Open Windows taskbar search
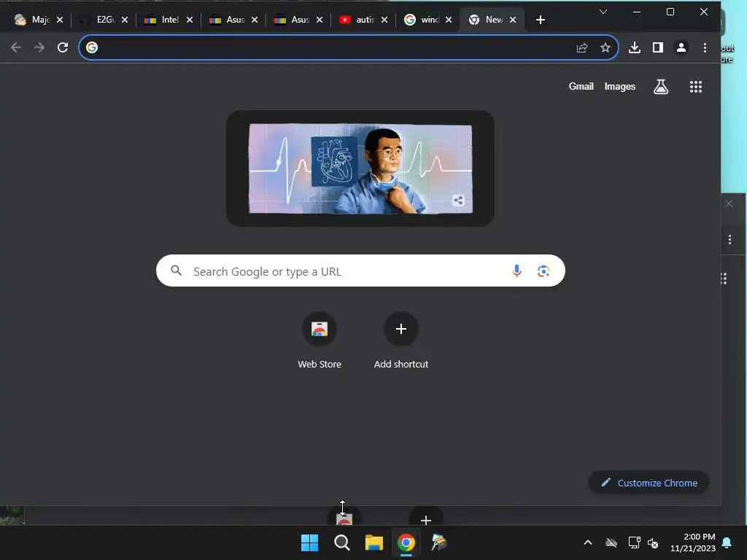The width and height of the screenshot is (747, 560). pyautogui.click(x=341, y=542)
